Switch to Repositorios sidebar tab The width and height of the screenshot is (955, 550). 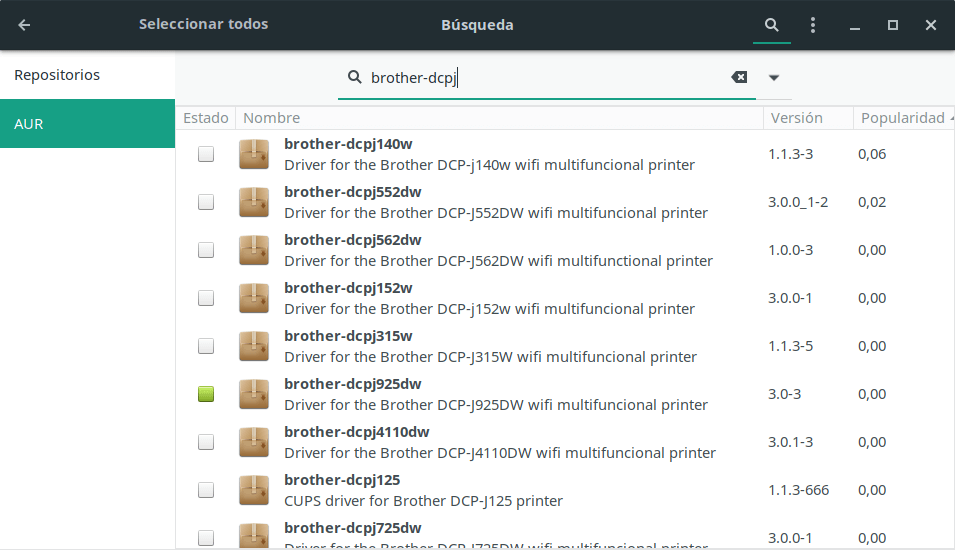coord(57,75)
